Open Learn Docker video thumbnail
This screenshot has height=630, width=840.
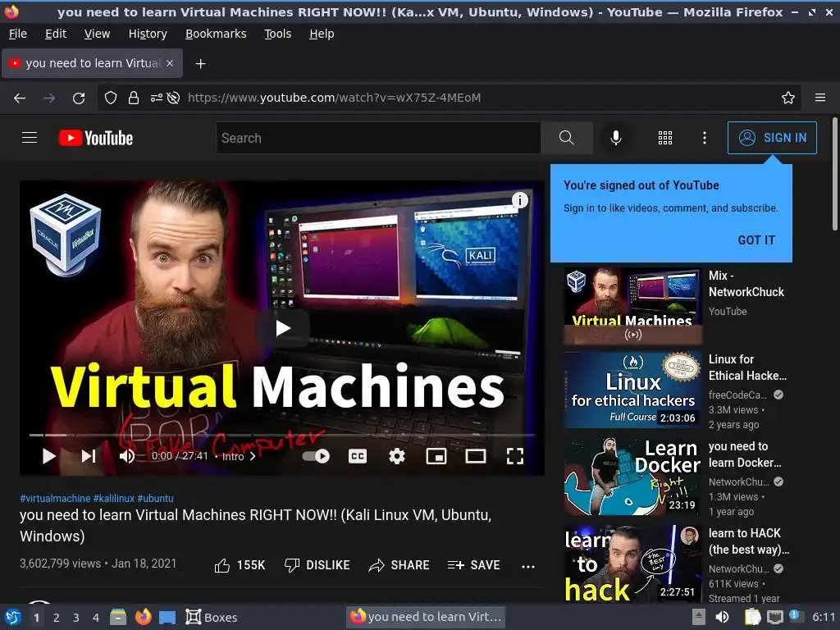point(632,477)
